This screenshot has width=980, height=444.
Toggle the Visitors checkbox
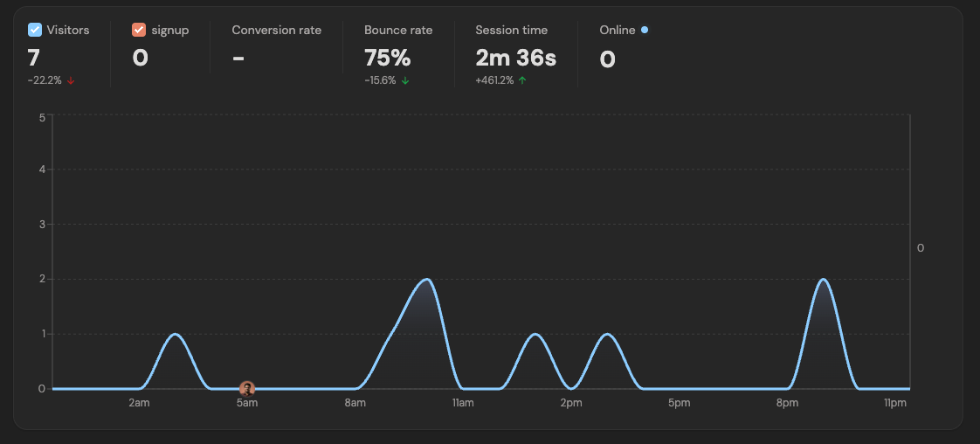pyautogui.click(x=35, y=30)
